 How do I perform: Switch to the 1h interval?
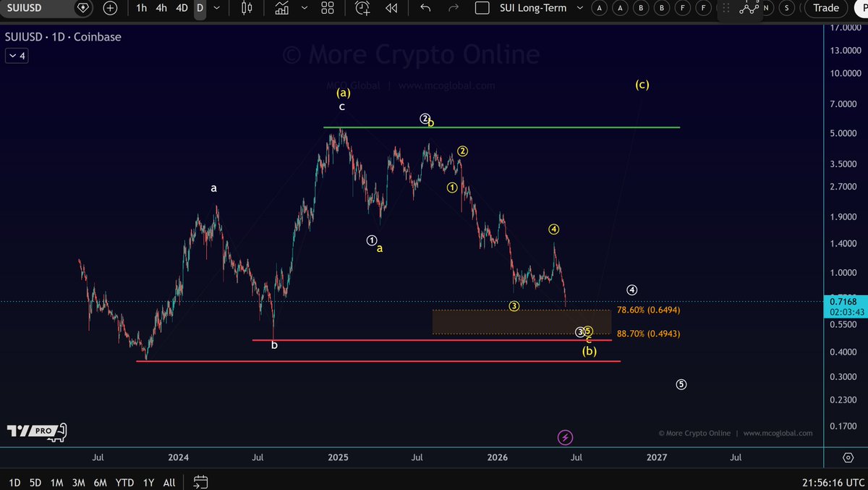click(x=142, y=8)
